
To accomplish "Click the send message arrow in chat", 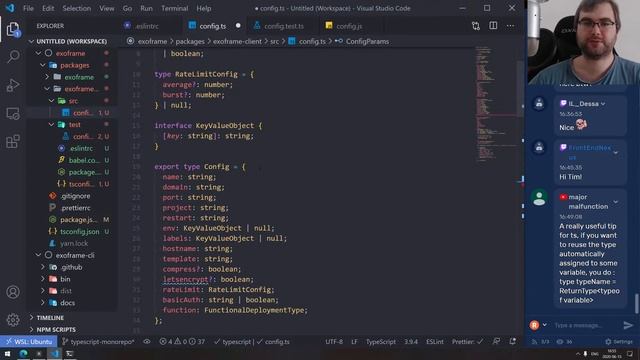I will 628,325.
